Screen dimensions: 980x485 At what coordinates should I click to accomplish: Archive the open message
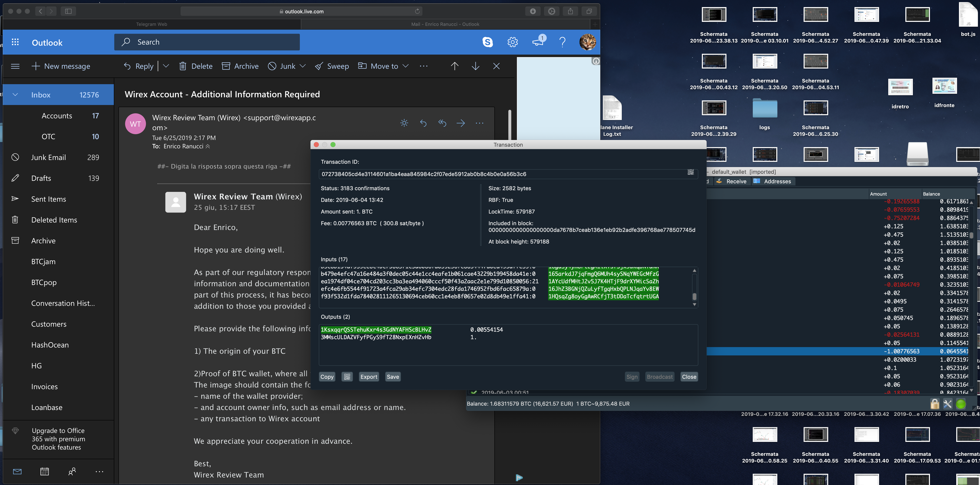pyautogui.click(x=240, y=66)
